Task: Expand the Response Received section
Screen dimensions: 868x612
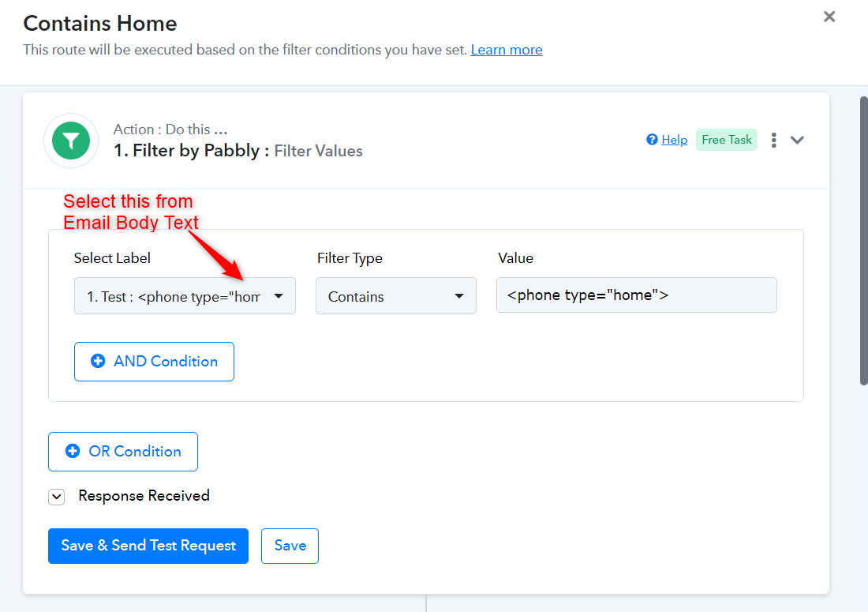Action: tap(57, 497)
